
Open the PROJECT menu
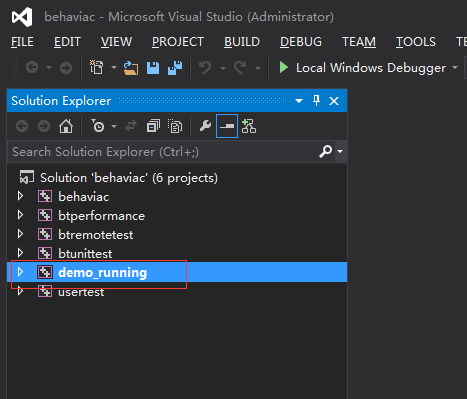(x=178, y=42)
